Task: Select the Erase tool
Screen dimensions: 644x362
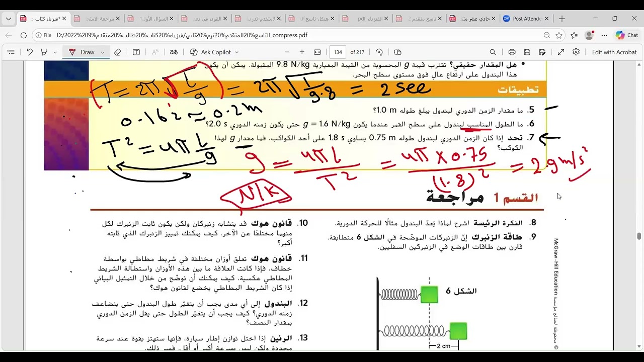Action: 118,52
